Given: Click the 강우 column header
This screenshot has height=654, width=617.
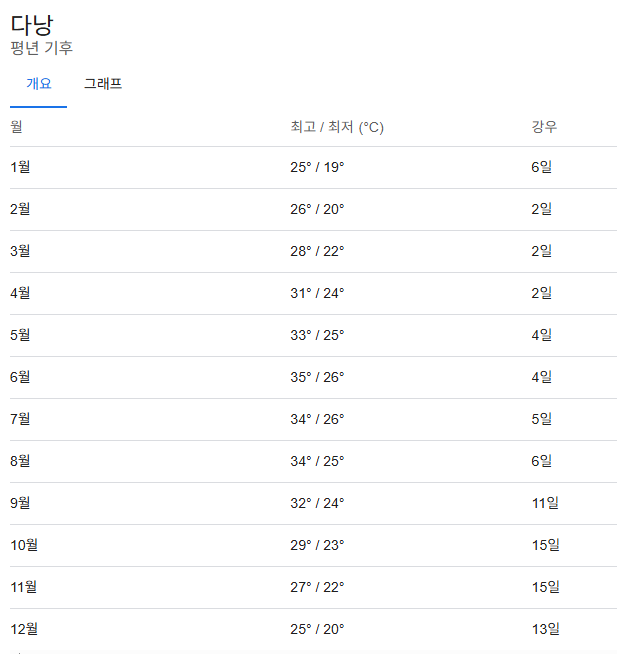Looking at the screenshot, I should click(544, 126).
